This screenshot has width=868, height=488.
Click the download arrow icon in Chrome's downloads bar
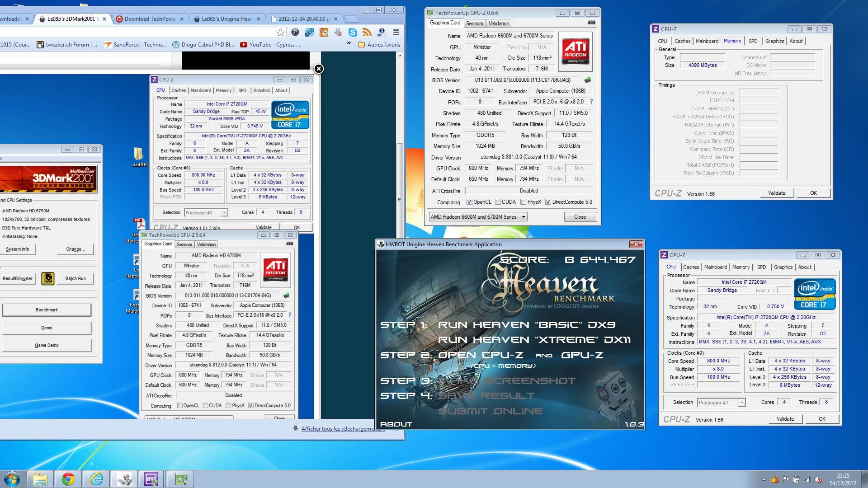[295, 428]
